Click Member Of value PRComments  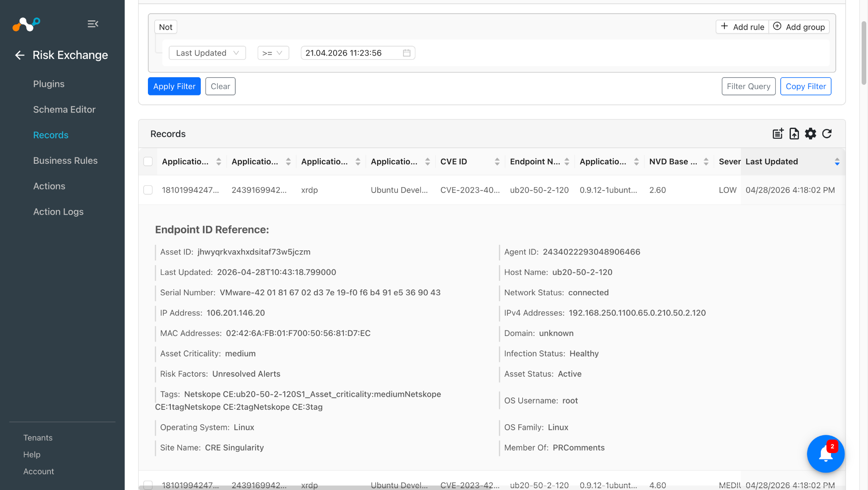[579, 448]
